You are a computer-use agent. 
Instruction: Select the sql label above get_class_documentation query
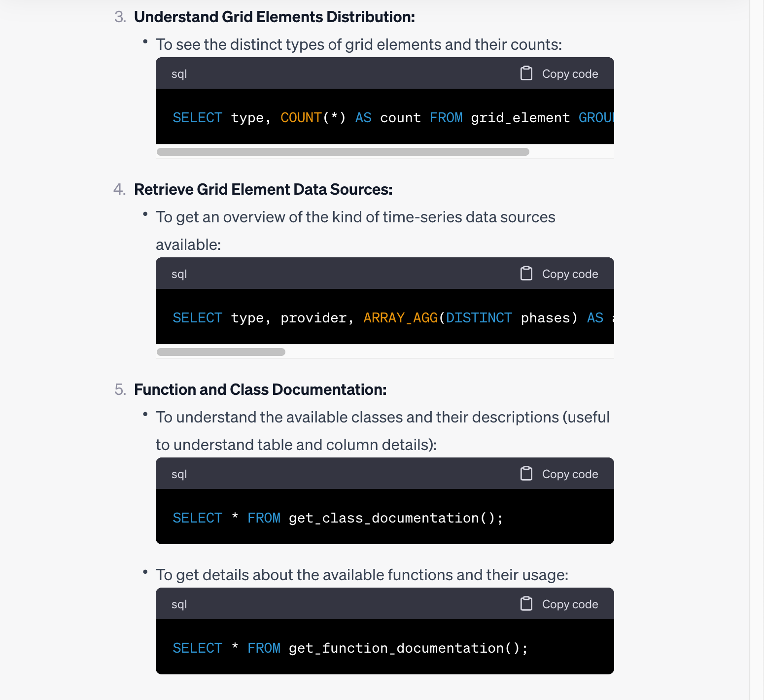[x=179, y=474]
